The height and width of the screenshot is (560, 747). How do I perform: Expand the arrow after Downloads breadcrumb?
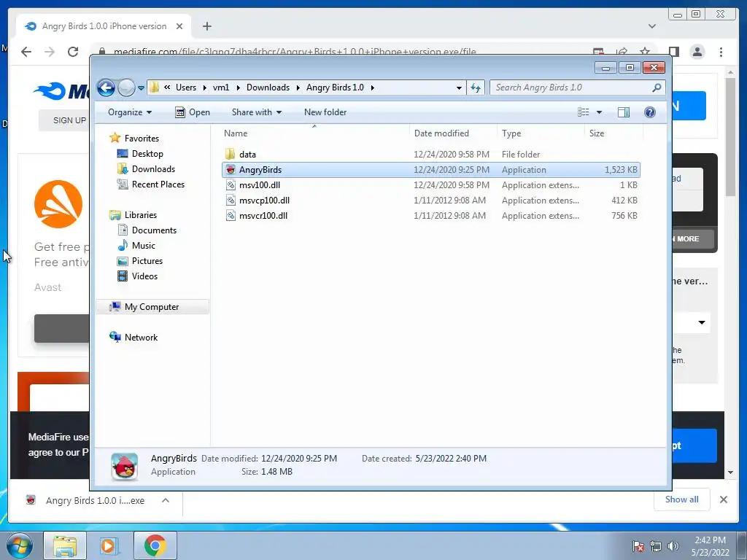point(298,87)
